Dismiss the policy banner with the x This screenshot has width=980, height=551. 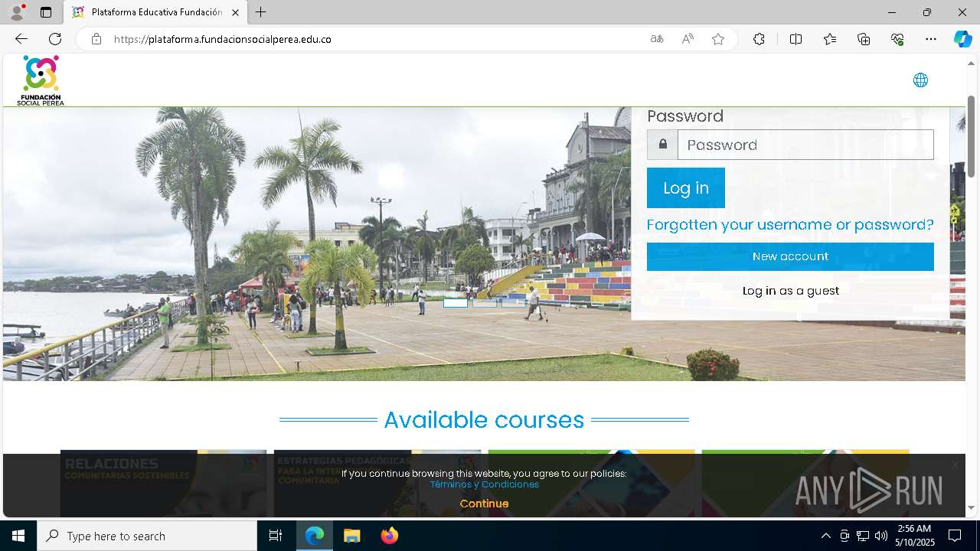tap(955, 465)
